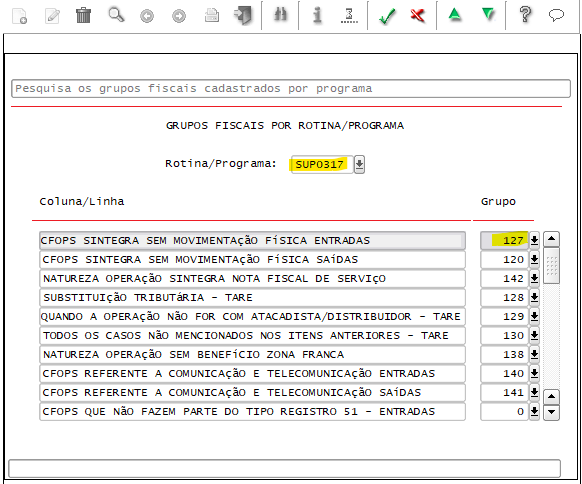This screenshot has height=484, width=582.
Task: Click the red X cancel icon
Action: point(418,16)
